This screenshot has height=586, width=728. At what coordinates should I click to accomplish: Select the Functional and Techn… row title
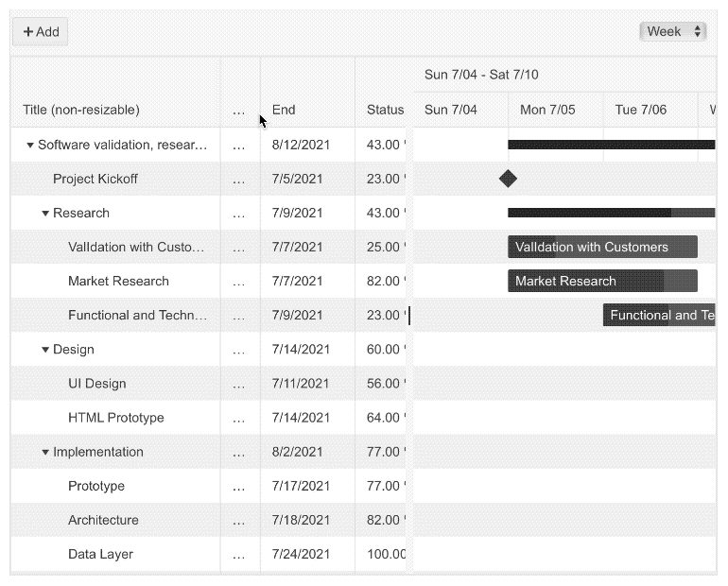(x=137, y=315)
